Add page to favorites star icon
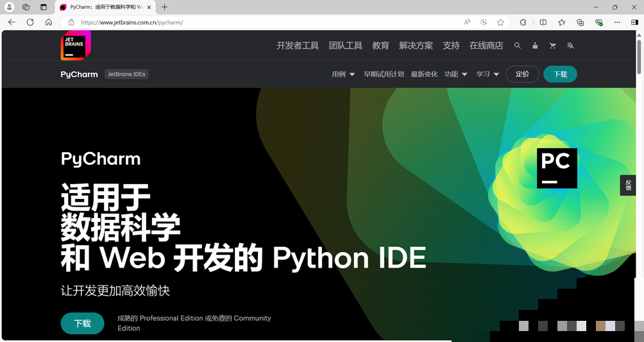The width and height of the screenshot is (644, 342). 500,22
